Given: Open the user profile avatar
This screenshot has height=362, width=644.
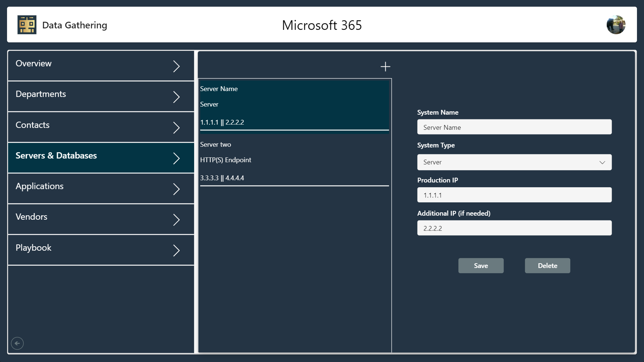Looking at the screenshot, I should 616,25.
